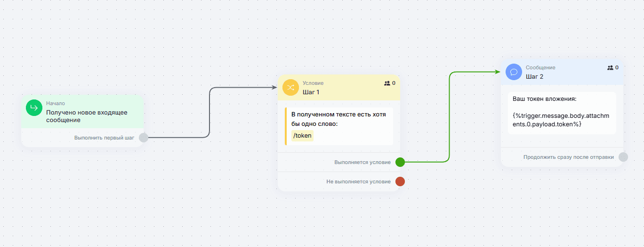
Task: Open the Шаг 1 condition title
Action: click(311, 92)
